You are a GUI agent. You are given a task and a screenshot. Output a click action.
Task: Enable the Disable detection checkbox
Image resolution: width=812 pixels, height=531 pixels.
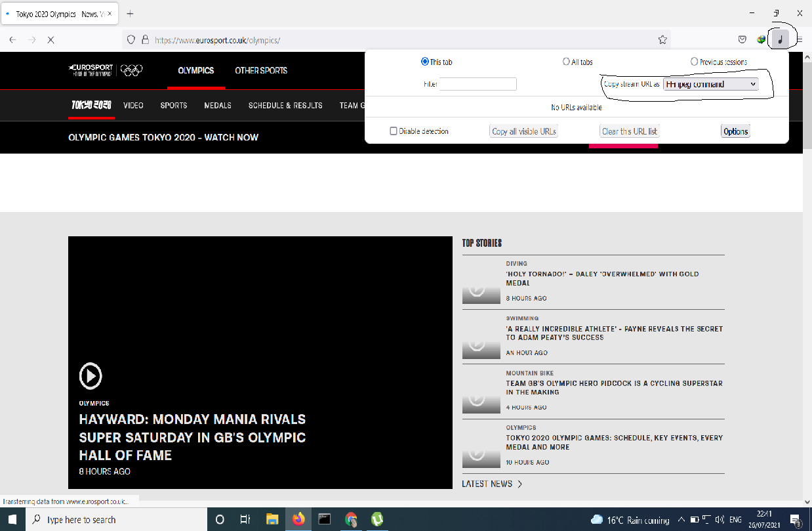pos(394,131)
